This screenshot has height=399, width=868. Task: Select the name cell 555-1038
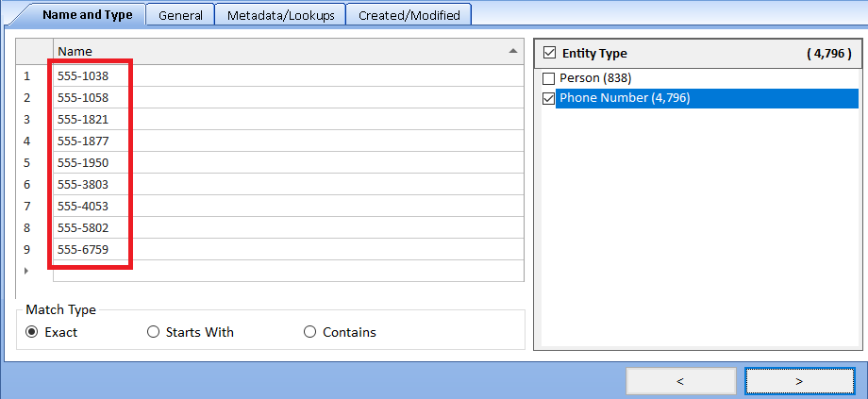click(289, 75)
